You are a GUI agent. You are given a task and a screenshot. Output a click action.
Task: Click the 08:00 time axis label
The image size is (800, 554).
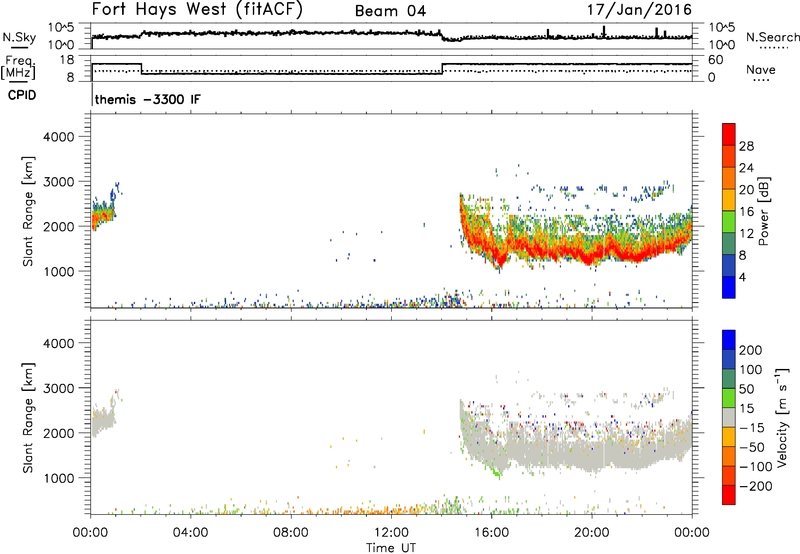[x=291, y=533]
